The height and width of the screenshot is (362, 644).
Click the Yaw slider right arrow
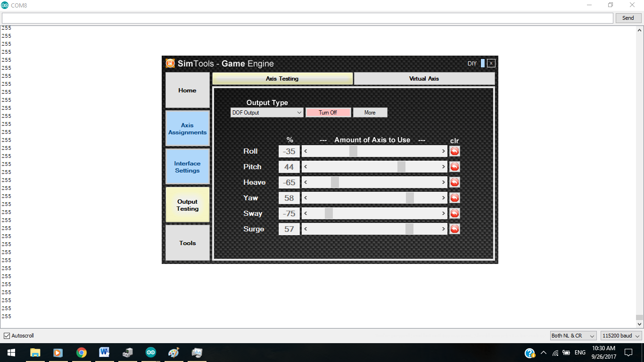point(444,198)
